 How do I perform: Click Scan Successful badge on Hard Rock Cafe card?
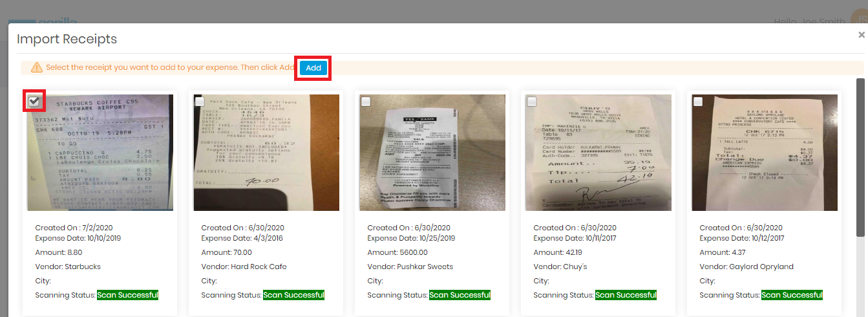click(x=293, y=295)
